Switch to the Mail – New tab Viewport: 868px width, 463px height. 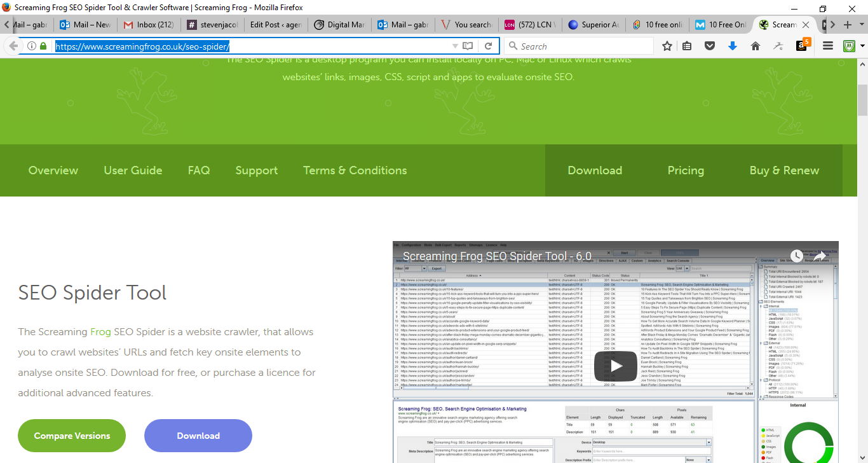[x=85, y=25]
